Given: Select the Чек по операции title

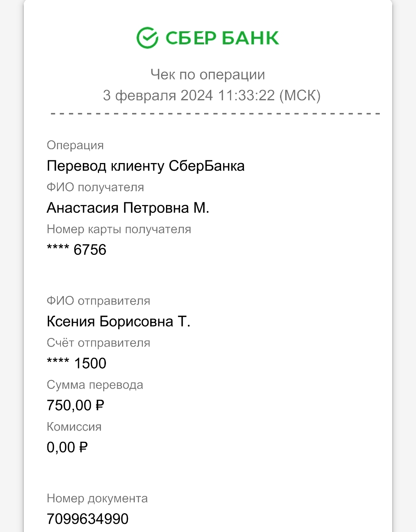Looking at the screenshot, I should [208, 74].
